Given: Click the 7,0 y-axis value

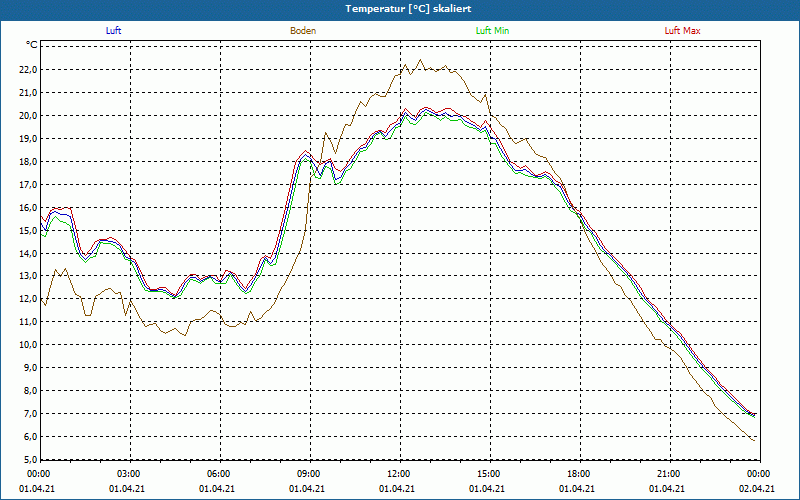Looking at the screenshot, I should coord(30,413).
